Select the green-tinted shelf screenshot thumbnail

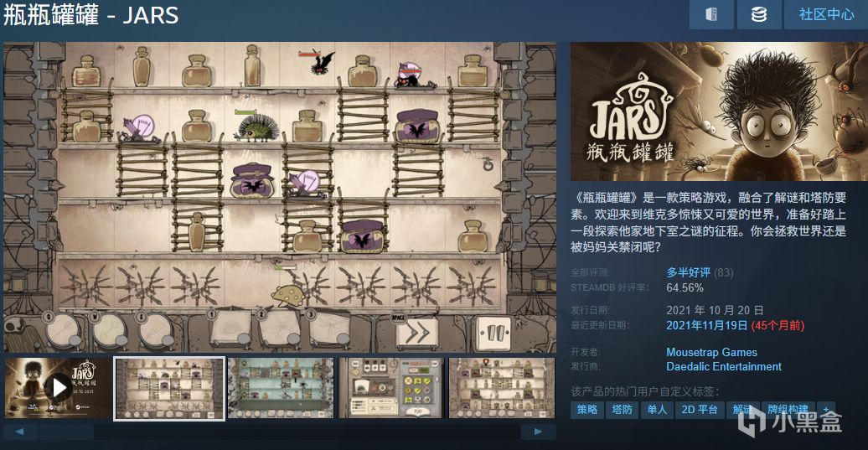click(281, 388)
